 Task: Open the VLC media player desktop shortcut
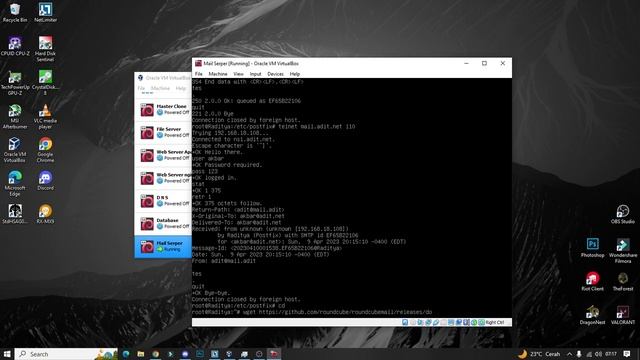(45, 116)
